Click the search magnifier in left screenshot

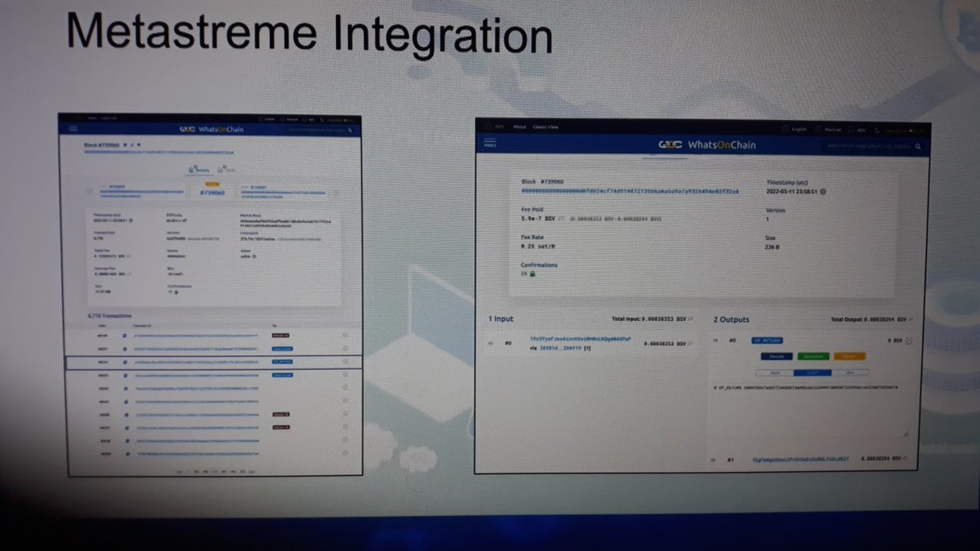pyautogui.click(x=351, y=130)
